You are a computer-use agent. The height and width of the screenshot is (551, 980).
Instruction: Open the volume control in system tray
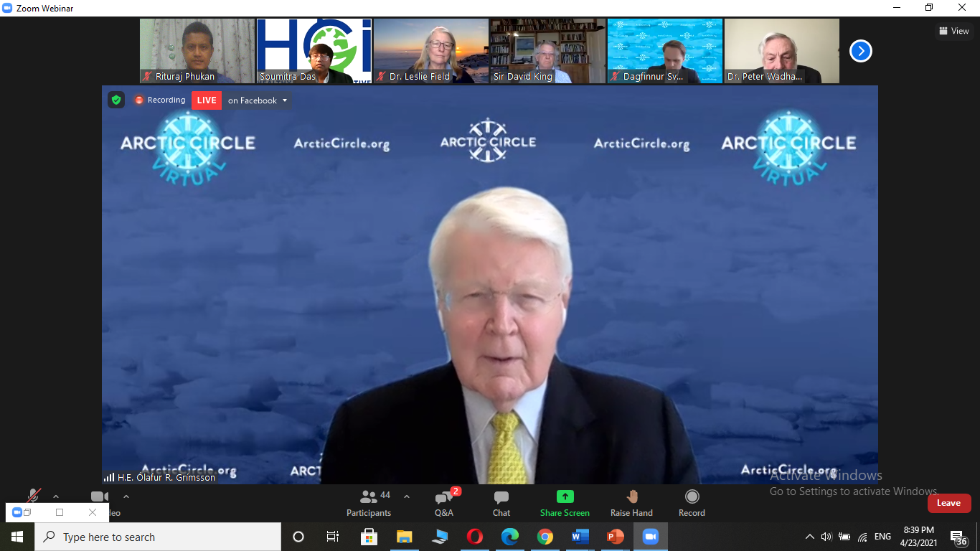[x=826, y=537]
